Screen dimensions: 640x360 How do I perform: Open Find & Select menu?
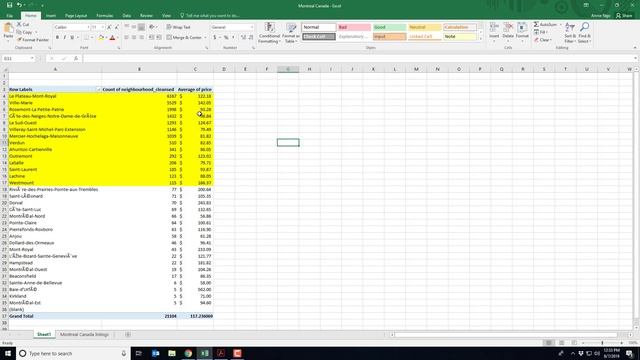click(x=584, y=33)
